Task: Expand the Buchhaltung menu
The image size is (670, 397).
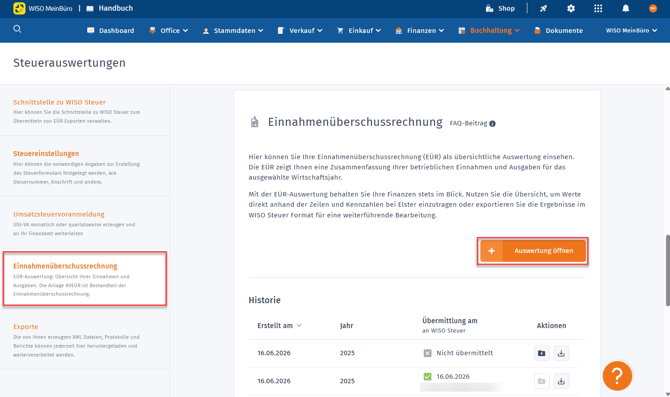Action: pyautogui.click(x=489, y=30)
